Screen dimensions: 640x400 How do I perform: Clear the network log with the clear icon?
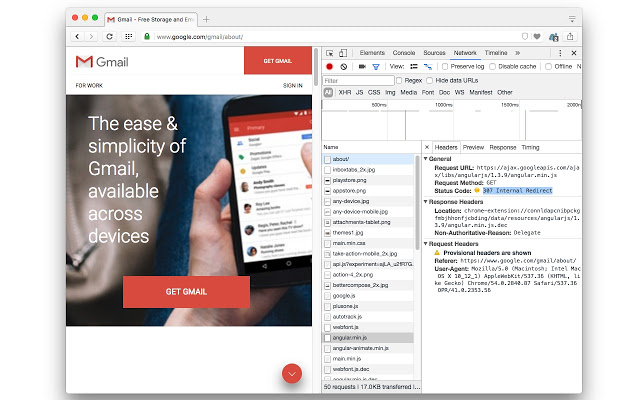click(x=344, y=67)
